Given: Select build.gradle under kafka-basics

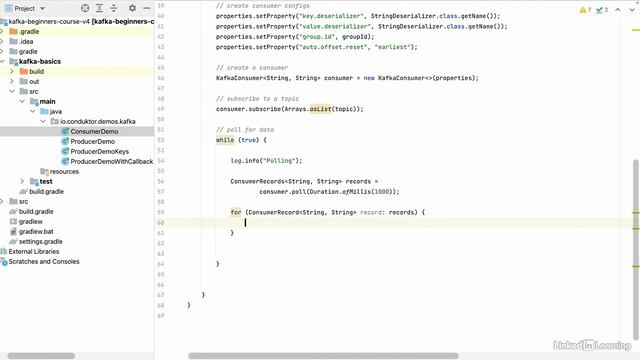Looking at the screenshot, I should tap(47, 191).
